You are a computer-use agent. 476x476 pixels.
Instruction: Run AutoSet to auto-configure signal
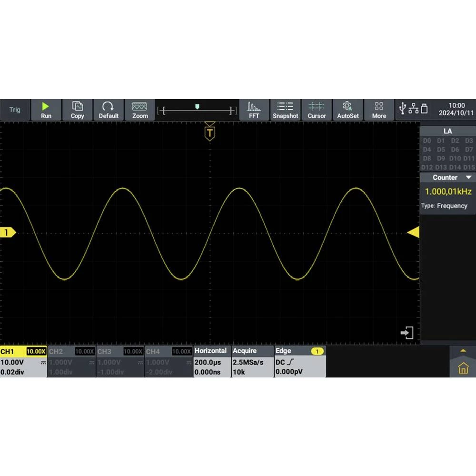[x=348, y=110]
